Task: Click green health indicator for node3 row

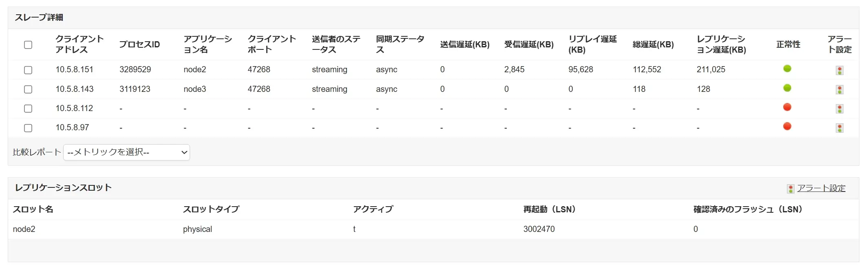Action: tap(787, 88)
